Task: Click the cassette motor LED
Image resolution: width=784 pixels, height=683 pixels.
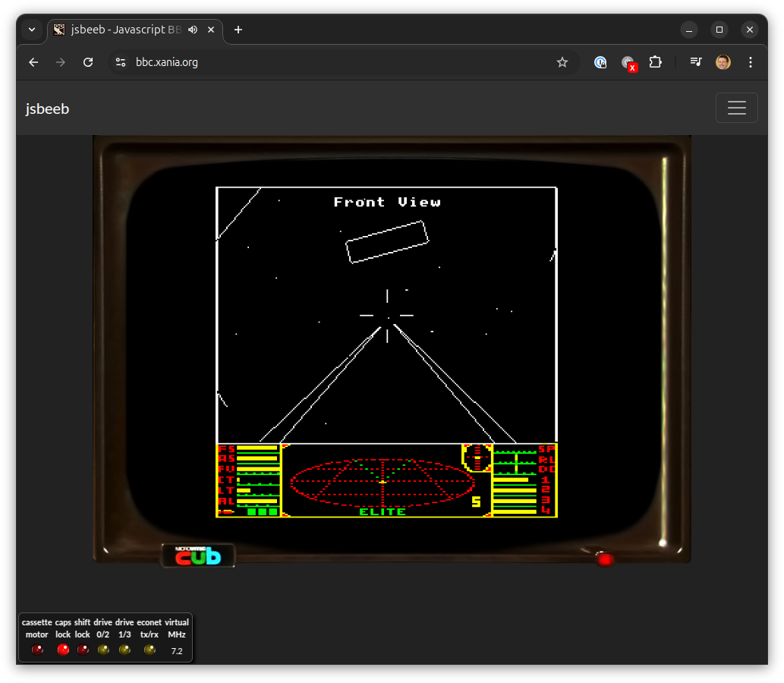Action: point(37,650)
